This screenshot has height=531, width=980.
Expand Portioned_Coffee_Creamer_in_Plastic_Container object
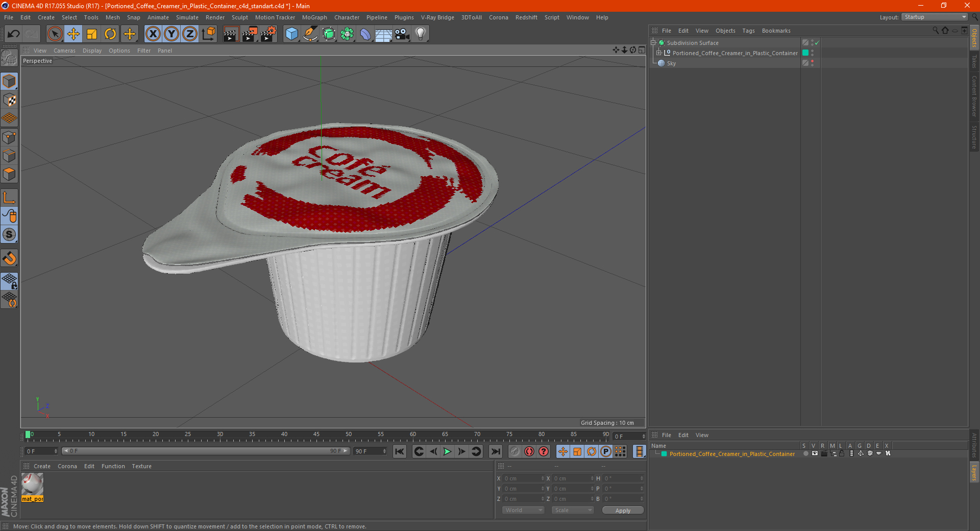pos(659,53)
